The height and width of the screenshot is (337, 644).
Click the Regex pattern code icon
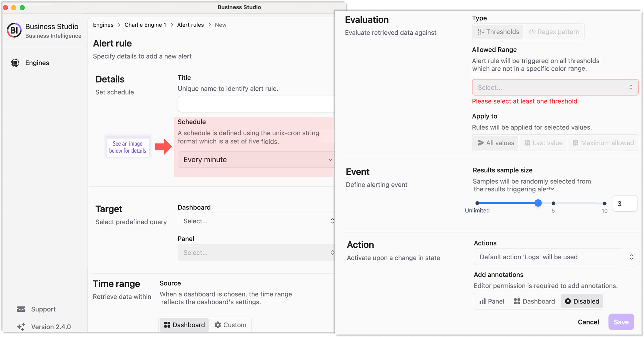pos(532,32)
